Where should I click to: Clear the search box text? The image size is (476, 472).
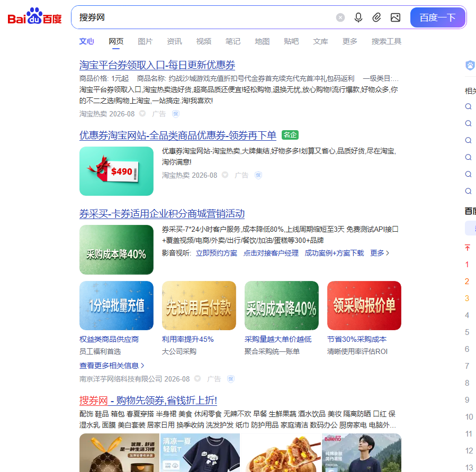[x=340, y=17]
